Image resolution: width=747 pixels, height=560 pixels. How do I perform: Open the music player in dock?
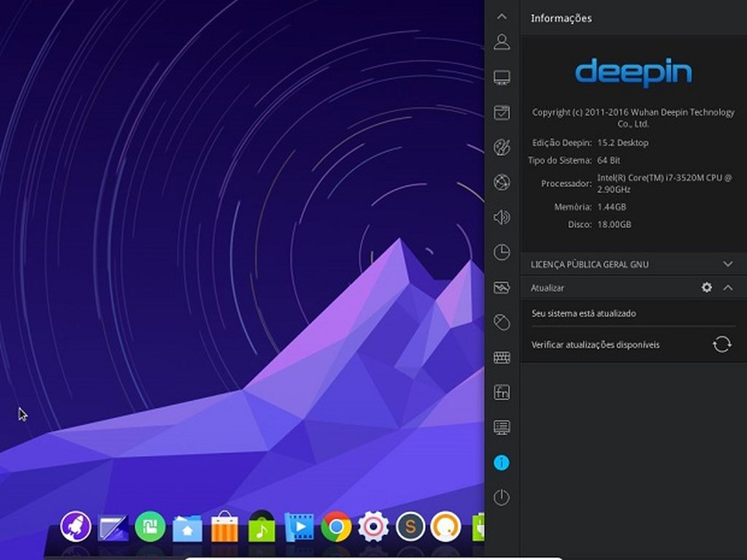[261, 527]
